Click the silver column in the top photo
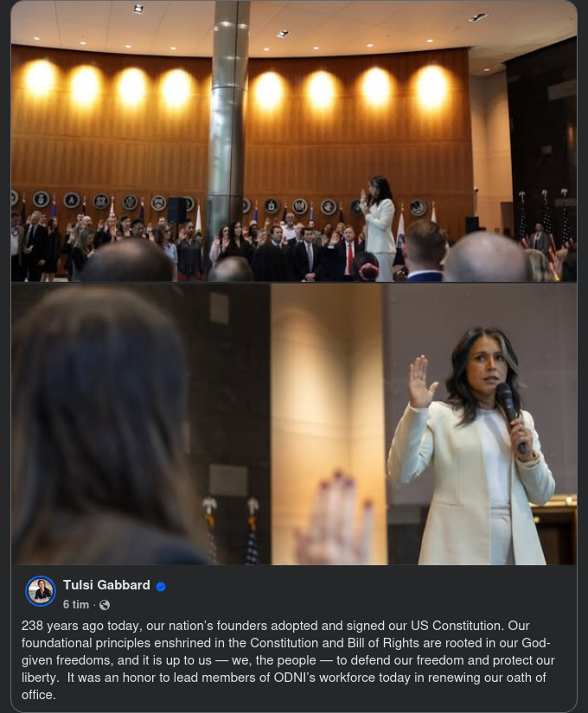Image resolution: width=588 pixels, height=713 pixels. pos(227,127)
